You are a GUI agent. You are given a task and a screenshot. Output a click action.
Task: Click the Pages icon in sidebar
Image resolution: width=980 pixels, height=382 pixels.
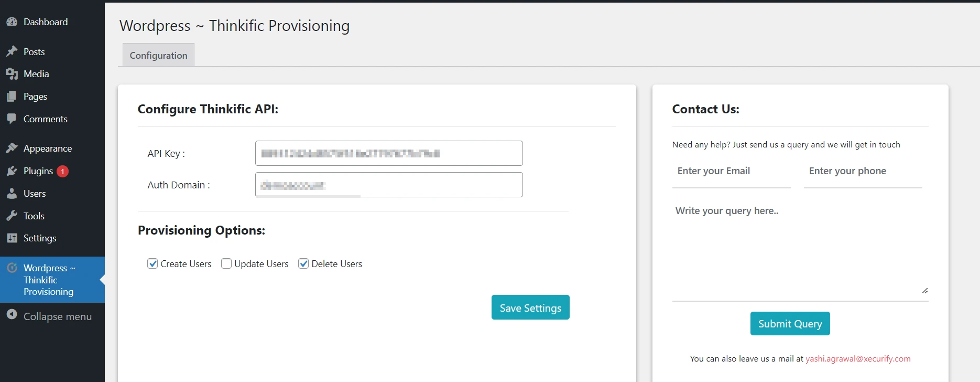[12, 97]
